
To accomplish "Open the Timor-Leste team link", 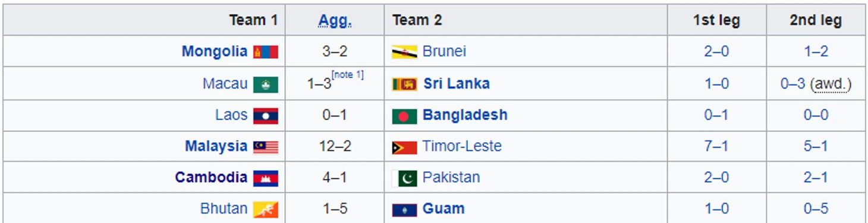I will pyautogui.click(x=462, y=146).
